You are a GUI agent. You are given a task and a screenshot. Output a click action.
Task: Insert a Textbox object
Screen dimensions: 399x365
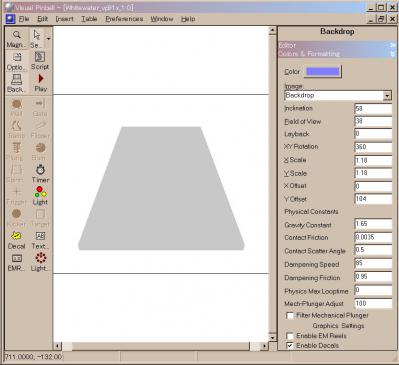click(x=40, y=240)
